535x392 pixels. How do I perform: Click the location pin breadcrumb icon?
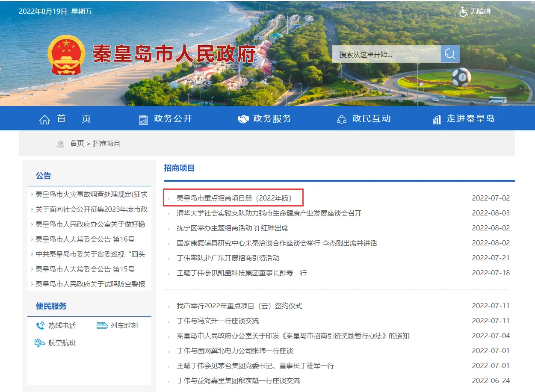pyautogui.click(x=61, y=144)
